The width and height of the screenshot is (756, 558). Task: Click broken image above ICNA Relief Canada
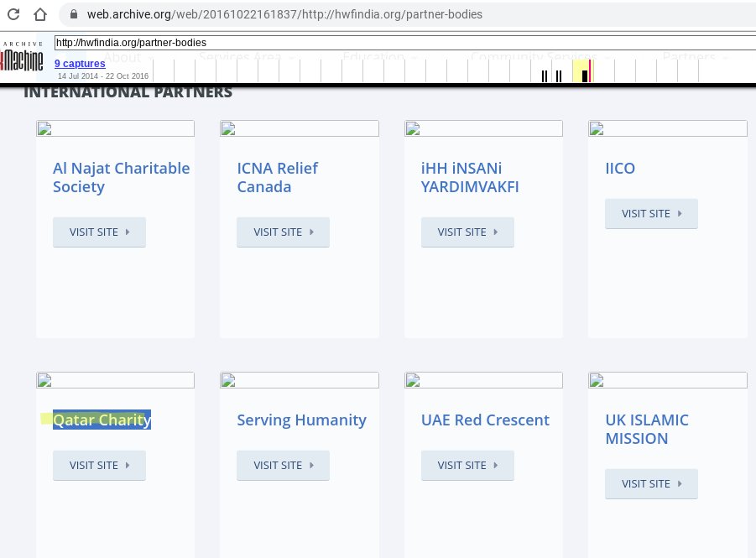pyautogui.click(x=300, y=128)
